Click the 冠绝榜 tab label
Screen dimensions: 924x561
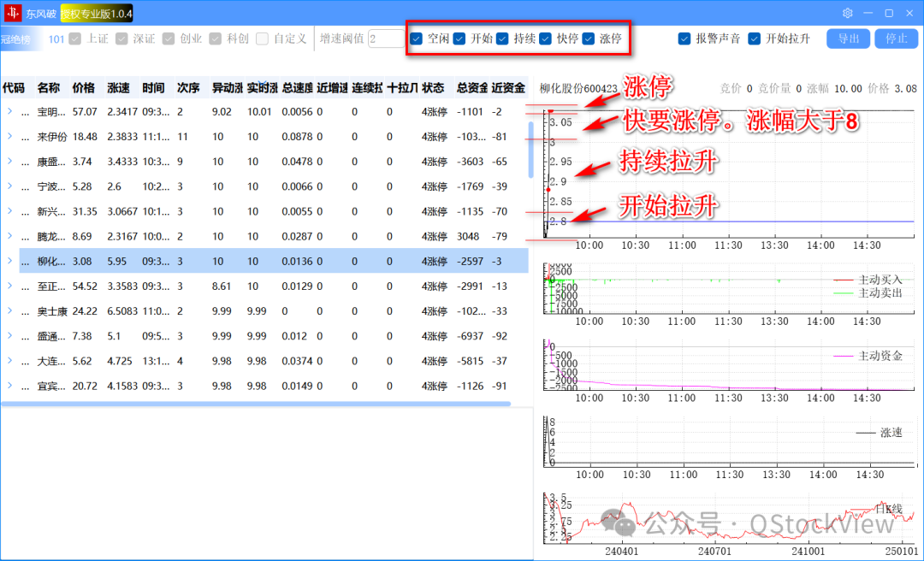coord(15,39)
